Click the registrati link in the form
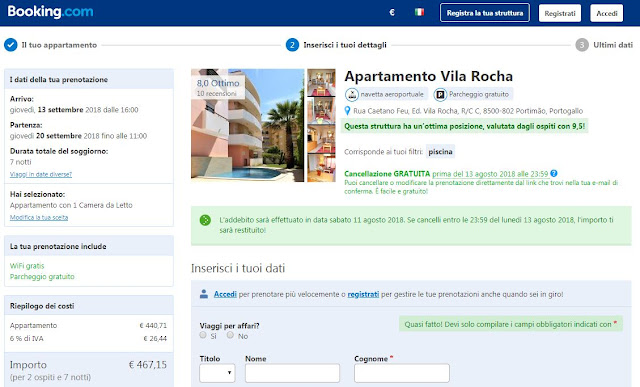640x387 pixels. click(x=363, y=294)
